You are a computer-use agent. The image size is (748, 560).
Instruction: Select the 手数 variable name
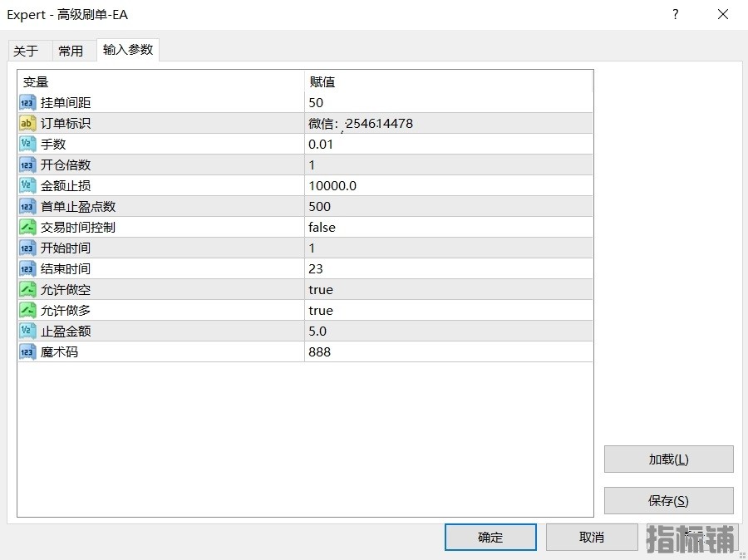coord(53,144)
